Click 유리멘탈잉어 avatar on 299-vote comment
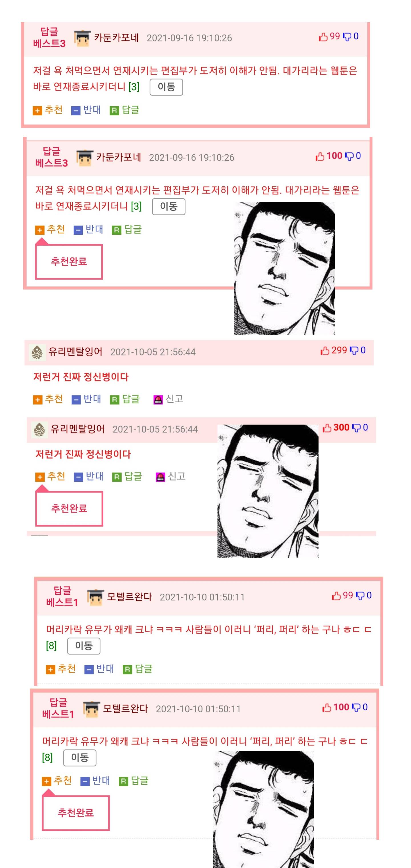Image resolution: width=411 pixels, height=868 pixels. click(x=37, y=352)
